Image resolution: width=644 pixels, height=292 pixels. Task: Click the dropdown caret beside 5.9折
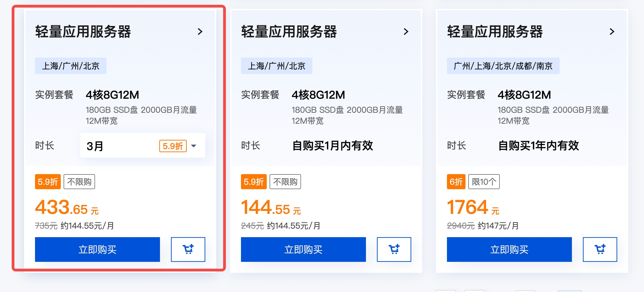pos(194,146)
